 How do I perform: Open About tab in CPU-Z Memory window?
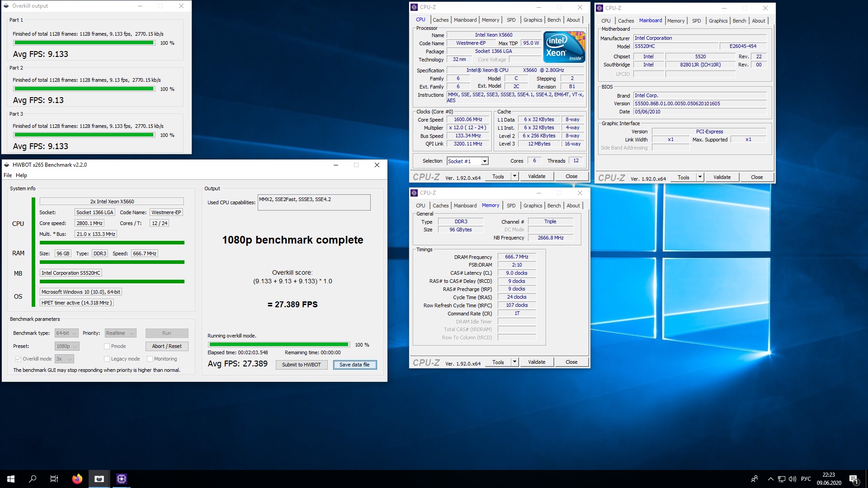coord(573,206)
